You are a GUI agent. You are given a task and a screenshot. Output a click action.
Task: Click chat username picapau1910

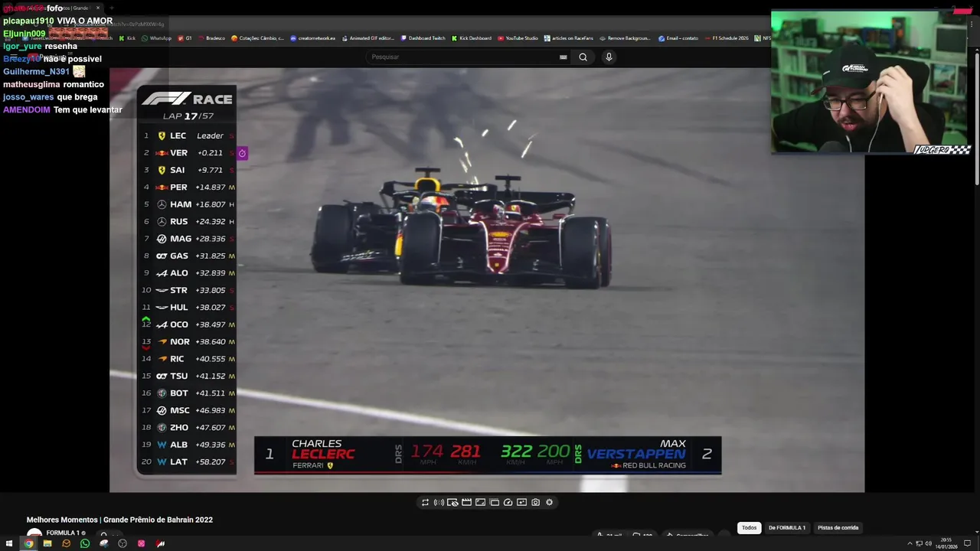pyautogui.click(x=28, y=21)
